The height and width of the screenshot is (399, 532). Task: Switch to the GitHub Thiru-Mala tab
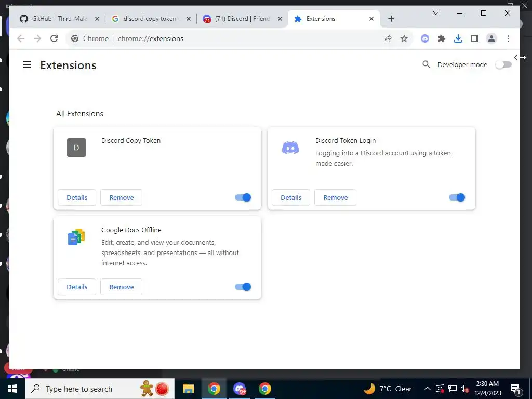59,19
